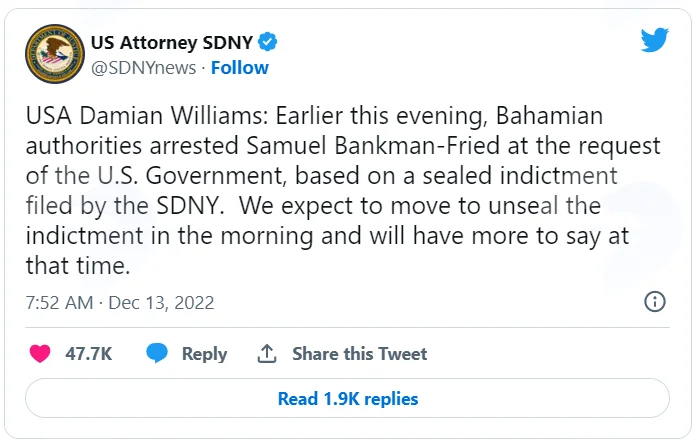
Task: Like the tweet with the heart icon
Action: (40, 354)
